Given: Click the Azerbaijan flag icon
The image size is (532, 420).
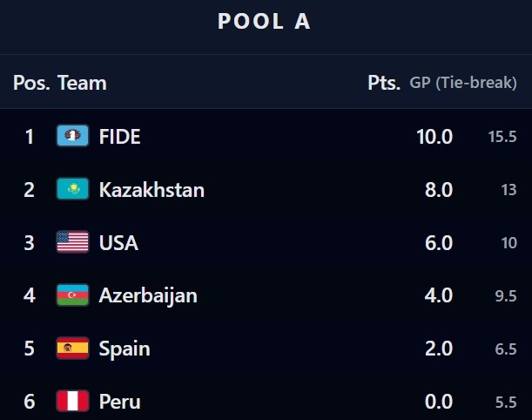Looking at the screenshot, I should [x=72, y=295].
